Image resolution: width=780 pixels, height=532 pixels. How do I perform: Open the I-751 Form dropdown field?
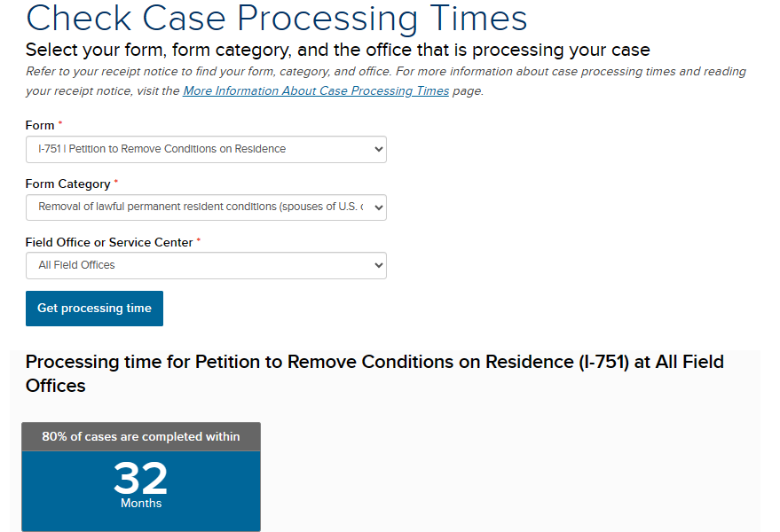point(206,149)
